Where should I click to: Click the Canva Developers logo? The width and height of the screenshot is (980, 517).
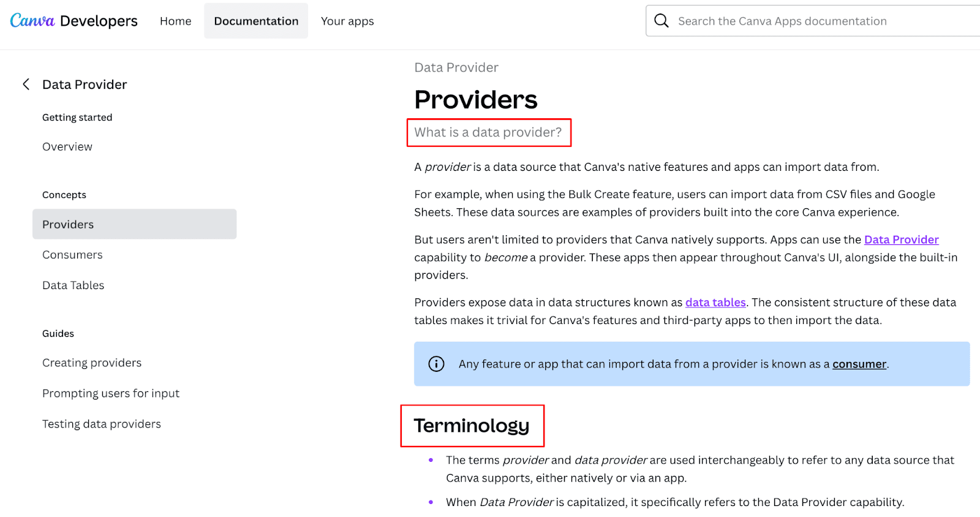(73, 20)
